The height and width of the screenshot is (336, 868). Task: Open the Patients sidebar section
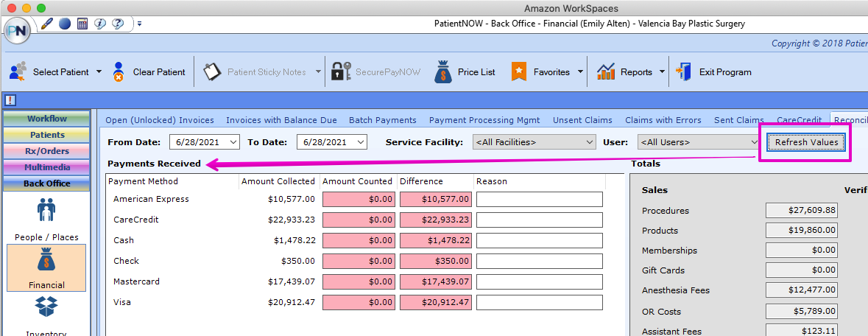pos(47,135)
